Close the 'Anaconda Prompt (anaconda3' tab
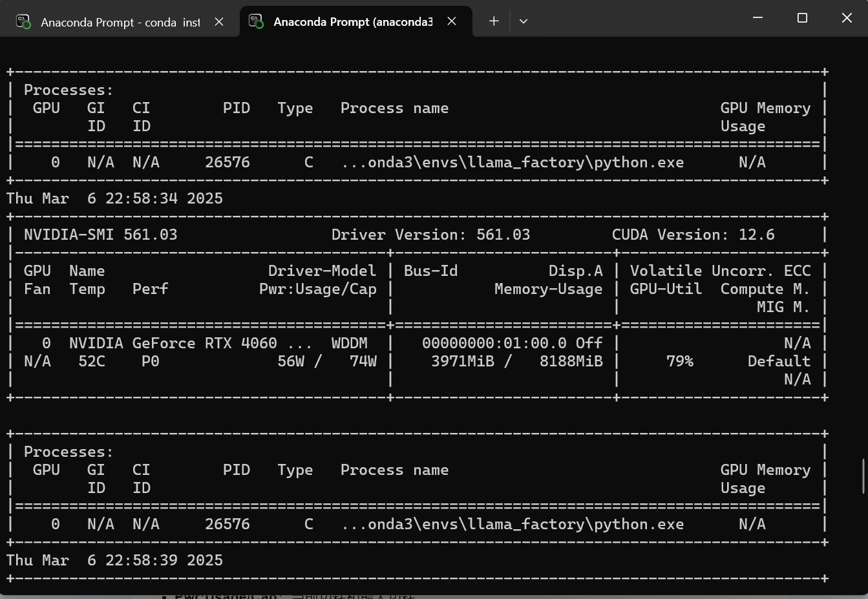This screenshot has width=868, height=599. [x=452, y=21]
